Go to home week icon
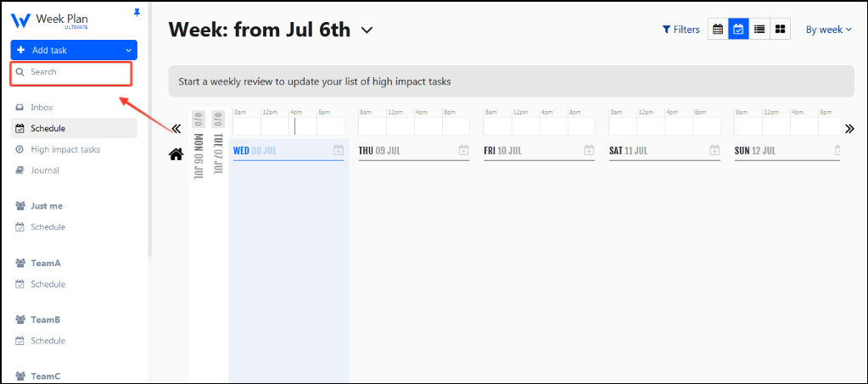Screen dimensions: 868x384 coord(176,154)
